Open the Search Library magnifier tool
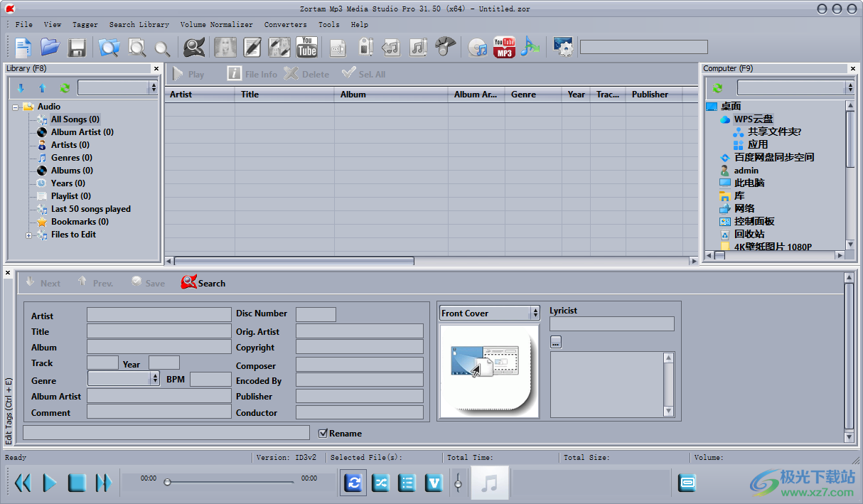 coord(194,47)
